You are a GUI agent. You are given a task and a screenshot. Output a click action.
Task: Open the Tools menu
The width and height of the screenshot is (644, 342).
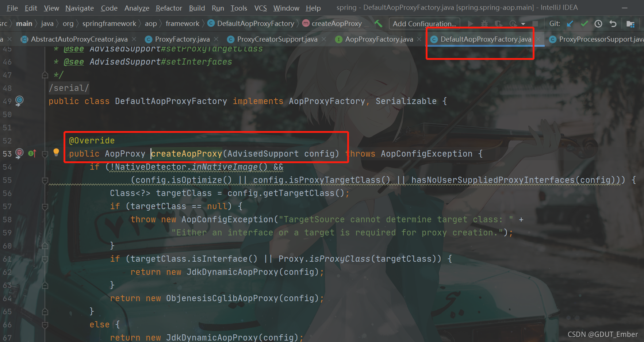coord(239,8)
